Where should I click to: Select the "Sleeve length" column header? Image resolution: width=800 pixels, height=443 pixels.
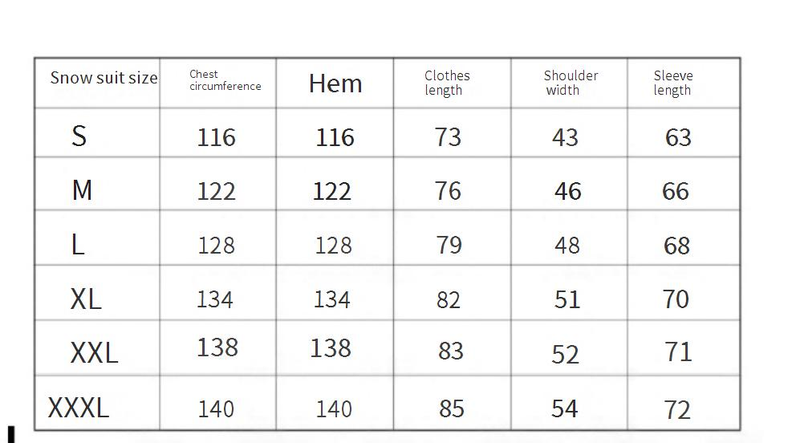(673, 83)
